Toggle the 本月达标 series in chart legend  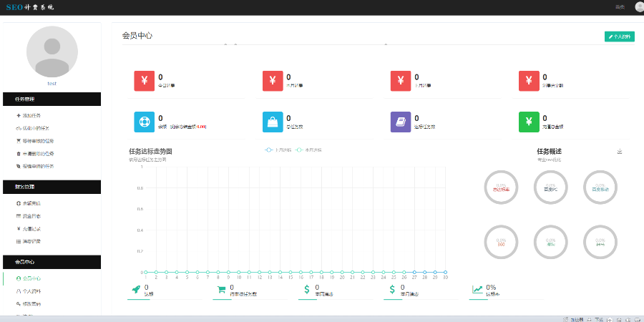309,150
